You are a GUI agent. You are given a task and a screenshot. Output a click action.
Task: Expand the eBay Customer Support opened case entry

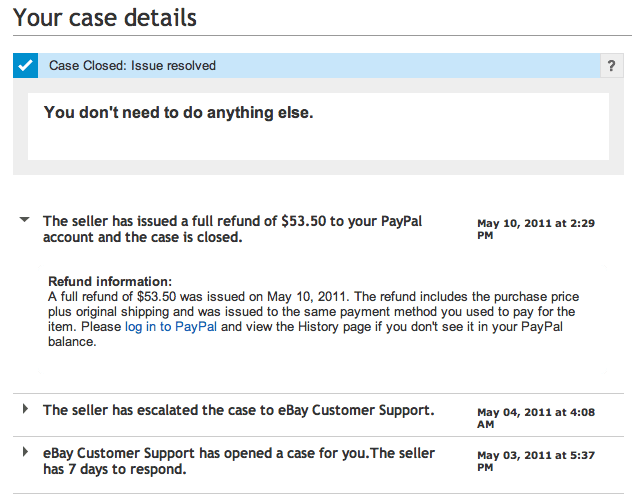24,453
